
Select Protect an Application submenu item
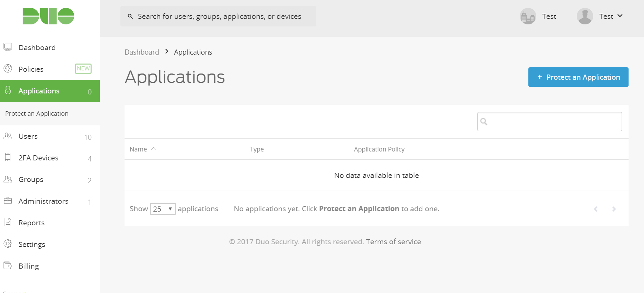click(x=37, y=114)
